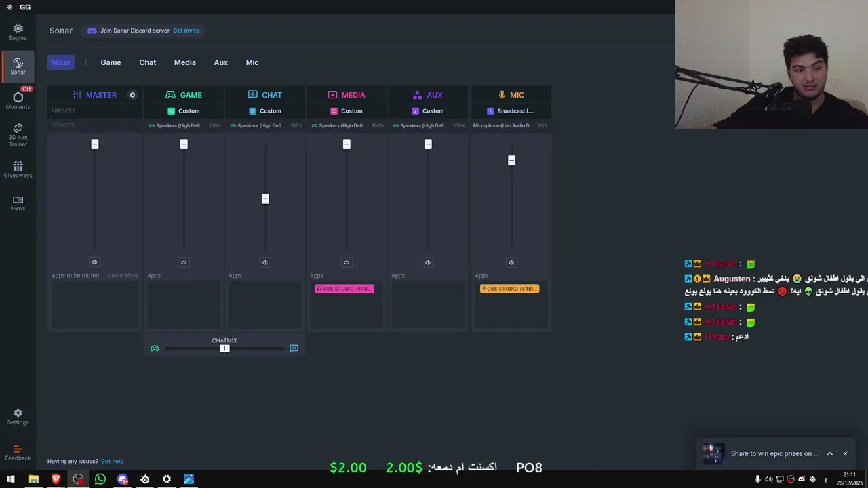Click the gamepad icon on ChatMix slider
This screenshot has width=868, height=488.
pos(155,348)
